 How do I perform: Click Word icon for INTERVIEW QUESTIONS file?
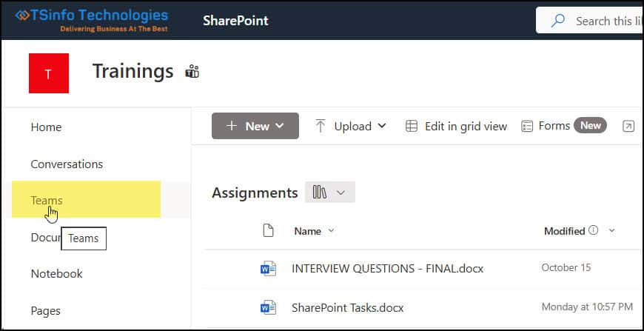coord(268,269)
